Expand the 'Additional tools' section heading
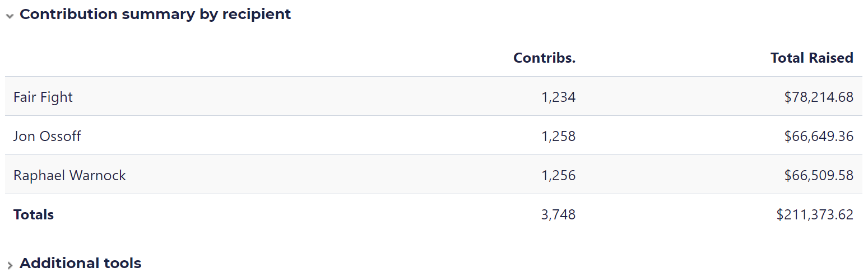 [x=80, y=263]
